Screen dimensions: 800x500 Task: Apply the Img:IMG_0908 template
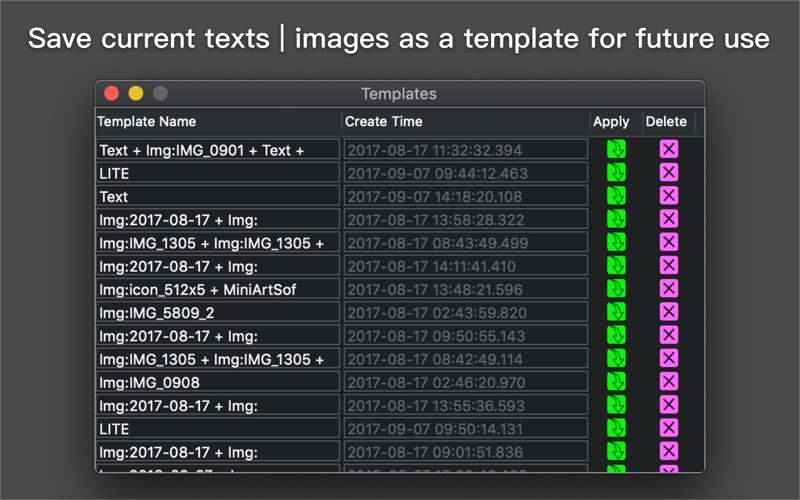click(616, 382)
